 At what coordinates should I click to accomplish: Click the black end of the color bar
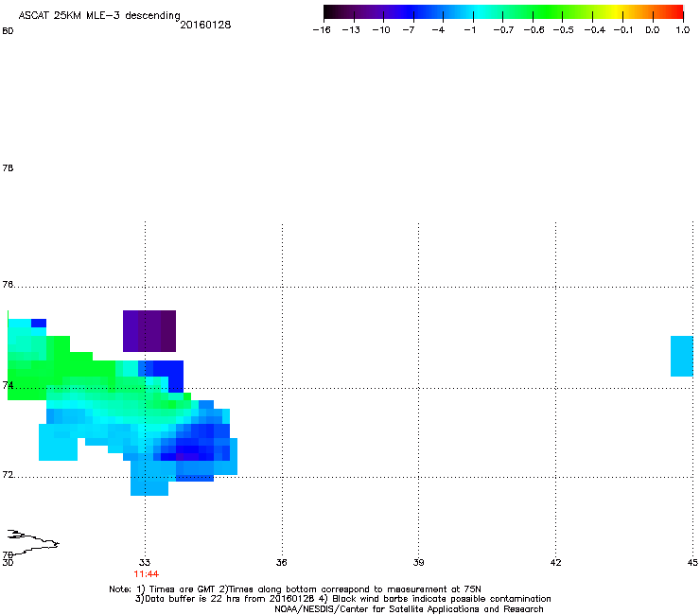[329, 12]
